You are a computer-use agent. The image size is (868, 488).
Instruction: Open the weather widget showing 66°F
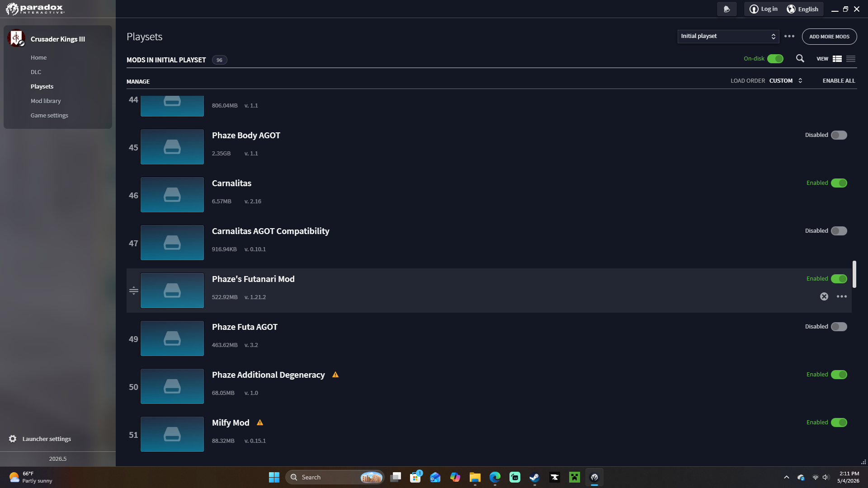[31, 477]
